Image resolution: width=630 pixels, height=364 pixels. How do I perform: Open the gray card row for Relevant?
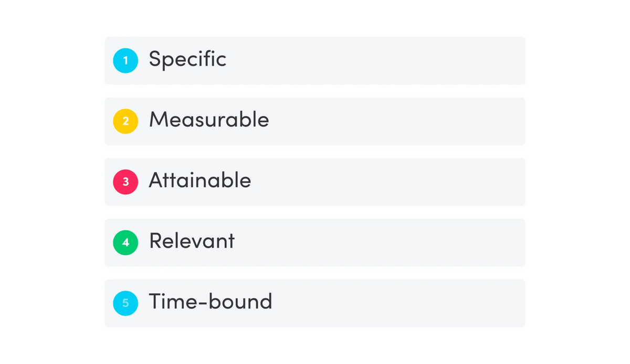[x=315, y=242]
